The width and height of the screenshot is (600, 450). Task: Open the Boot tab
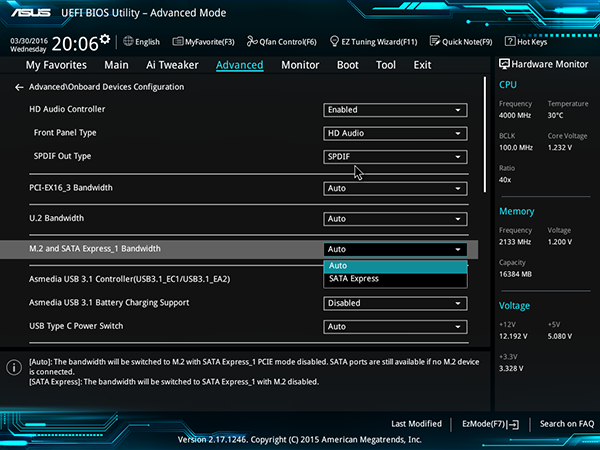coord(347,65)
